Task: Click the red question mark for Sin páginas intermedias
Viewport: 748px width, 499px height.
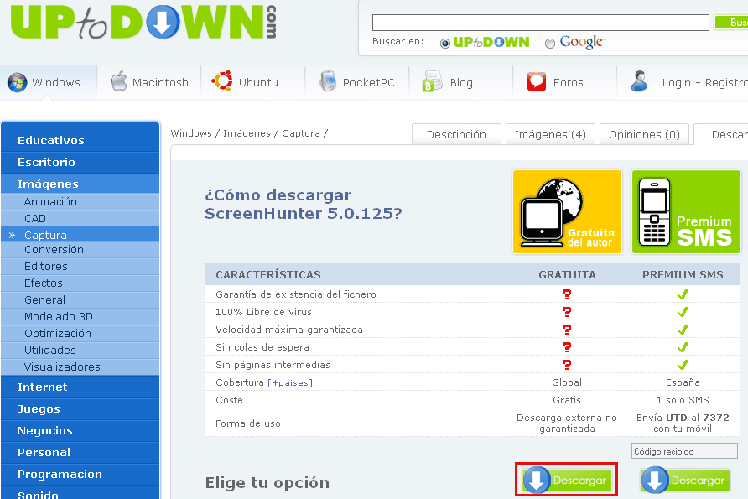Action: [567, 365]
